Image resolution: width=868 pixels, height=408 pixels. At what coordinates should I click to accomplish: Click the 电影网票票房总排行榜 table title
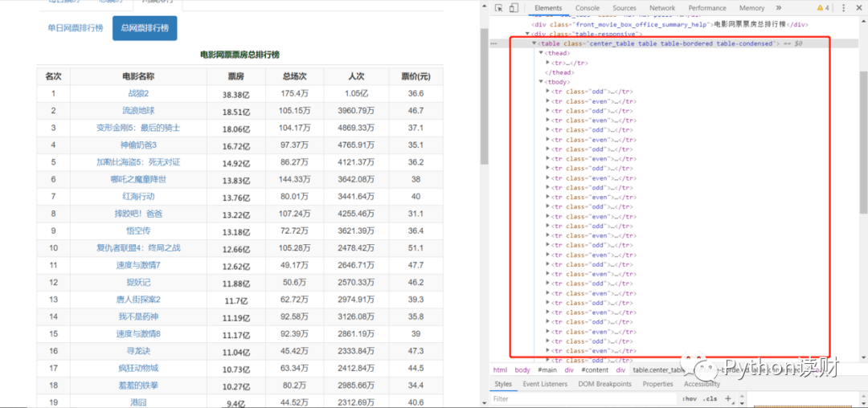point(240,54)
